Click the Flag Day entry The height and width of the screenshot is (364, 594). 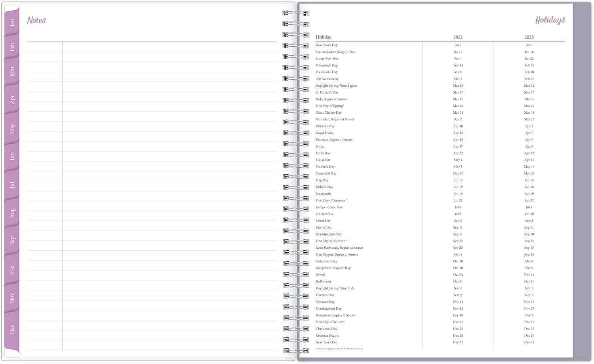[322, 180]
